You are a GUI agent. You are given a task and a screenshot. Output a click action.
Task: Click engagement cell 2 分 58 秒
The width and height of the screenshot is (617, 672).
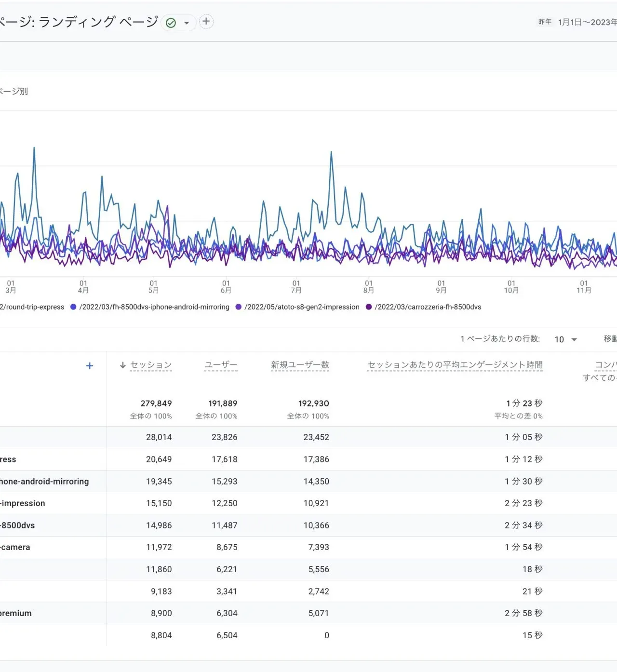[x=524, y=613]
